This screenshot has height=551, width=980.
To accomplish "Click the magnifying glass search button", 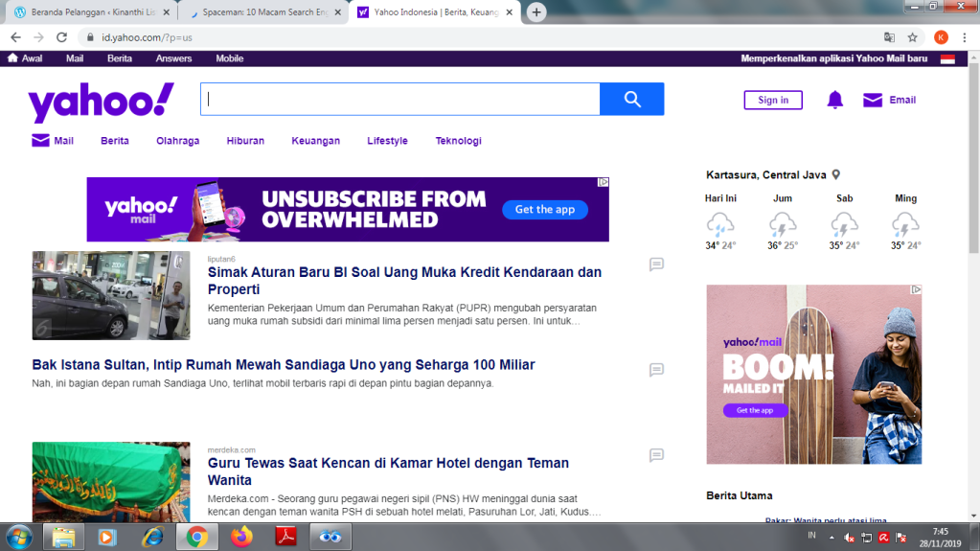I will pos(631,100).
